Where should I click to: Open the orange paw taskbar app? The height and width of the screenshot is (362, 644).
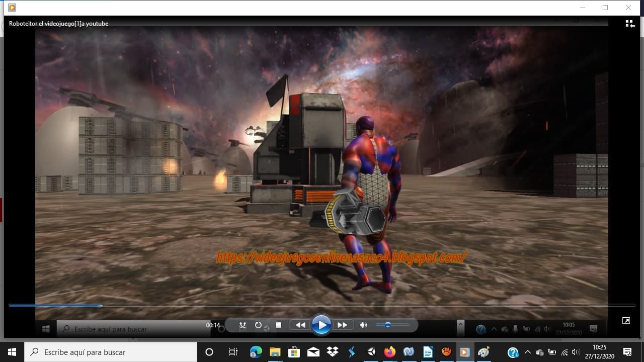[446, 352]
